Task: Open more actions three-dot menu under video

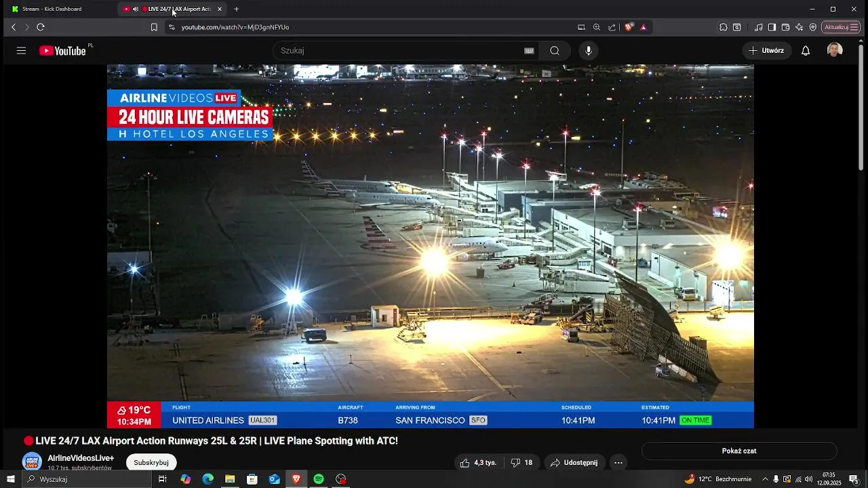Action: 618,463
